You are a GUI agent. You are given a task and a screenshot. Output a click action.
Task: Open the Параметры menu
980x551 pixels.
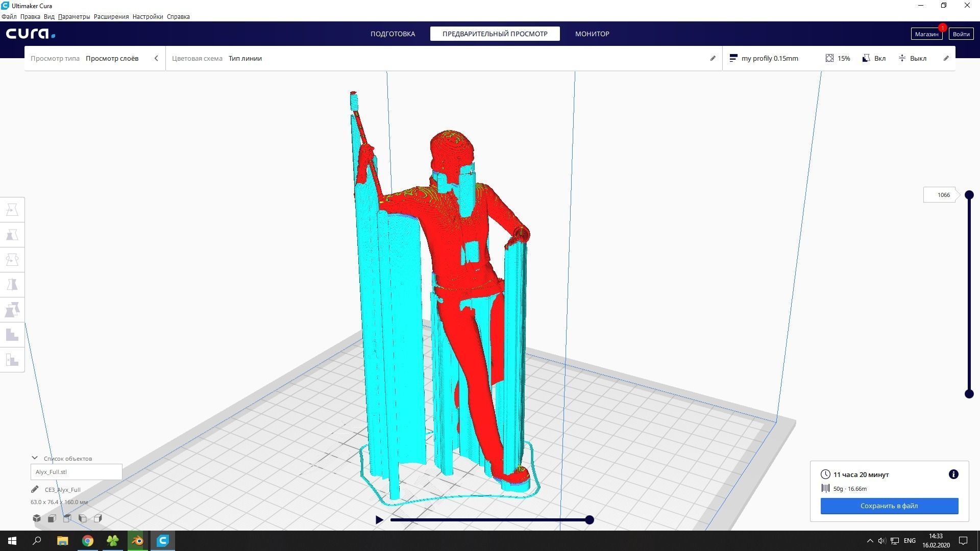pos(74,16)
